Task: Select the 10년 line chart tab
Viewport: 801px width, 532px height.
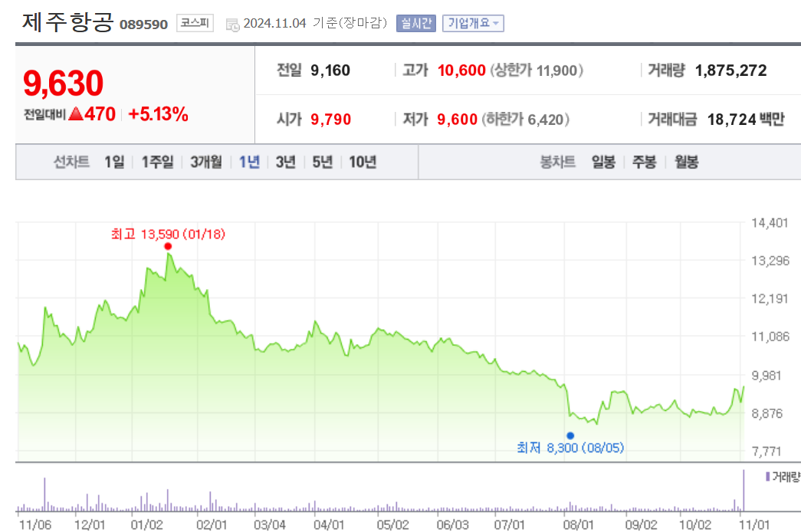Action: pyautogui.click(x=363, y=162)
